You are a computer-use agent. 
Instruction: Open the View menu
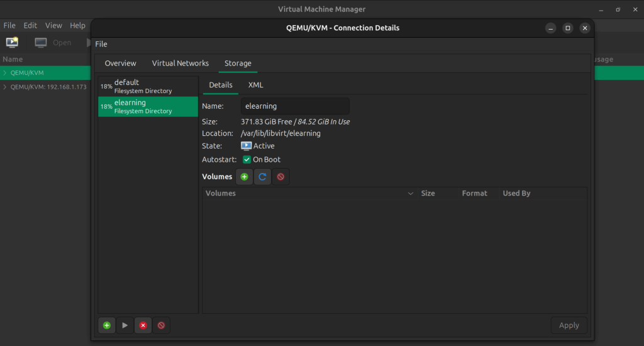coord(53,25)
